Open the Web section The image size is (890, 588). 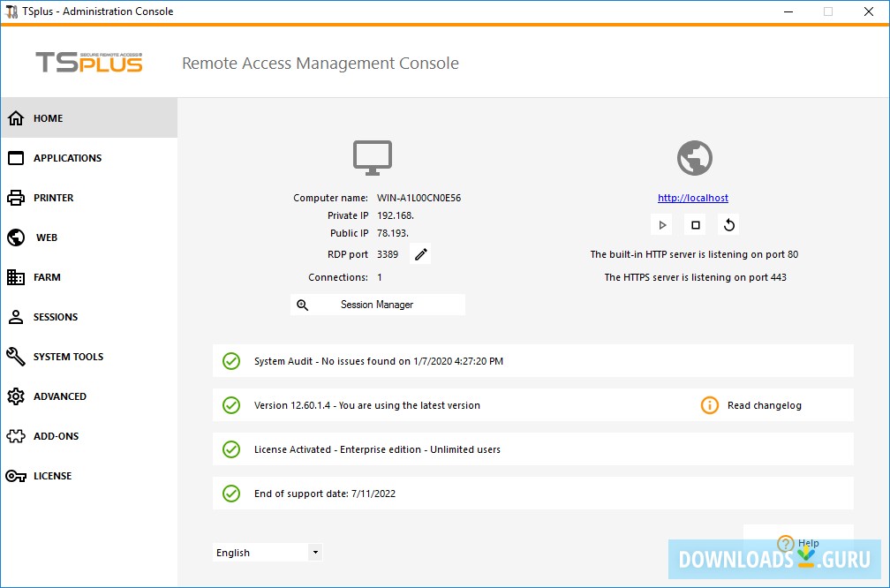click(x=89, y=237)
